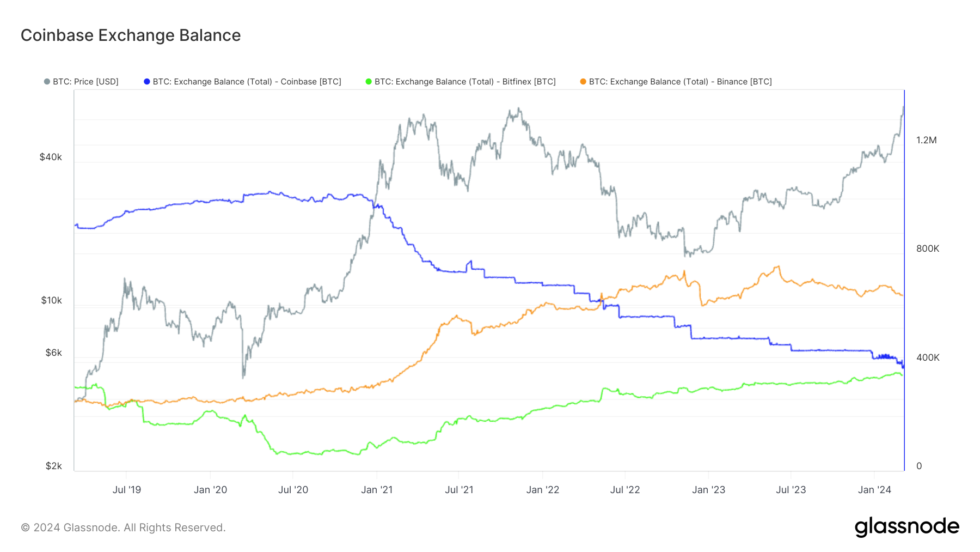Hide the Bitfinex Exchange Balance series label
Viewport: 980px width, 552px height.
(x=465, y=82)
